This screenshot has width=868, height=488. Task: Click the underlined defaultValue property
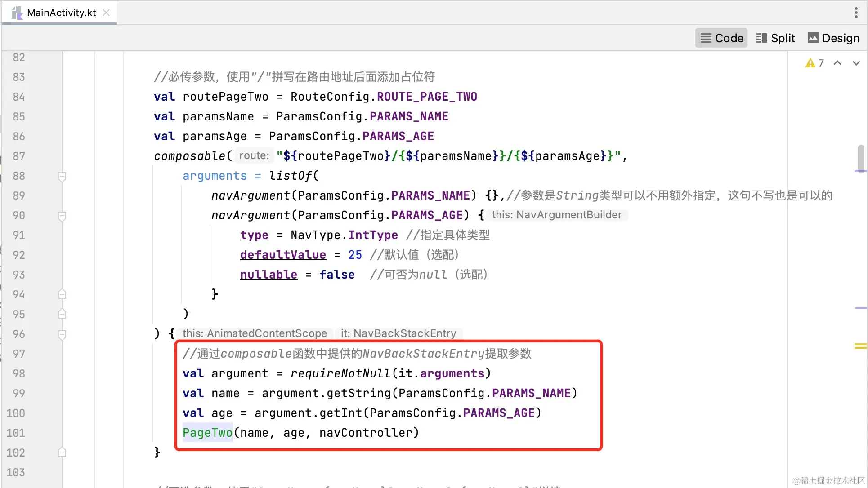(x=283, y=255)
